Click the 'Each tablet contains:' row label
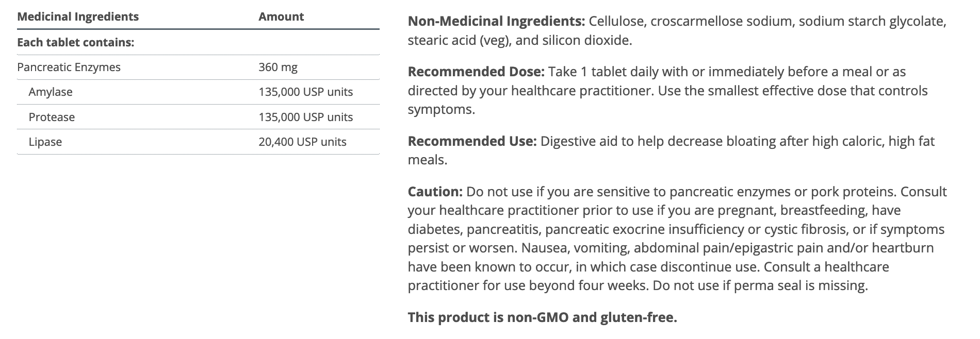 point(75,42)
